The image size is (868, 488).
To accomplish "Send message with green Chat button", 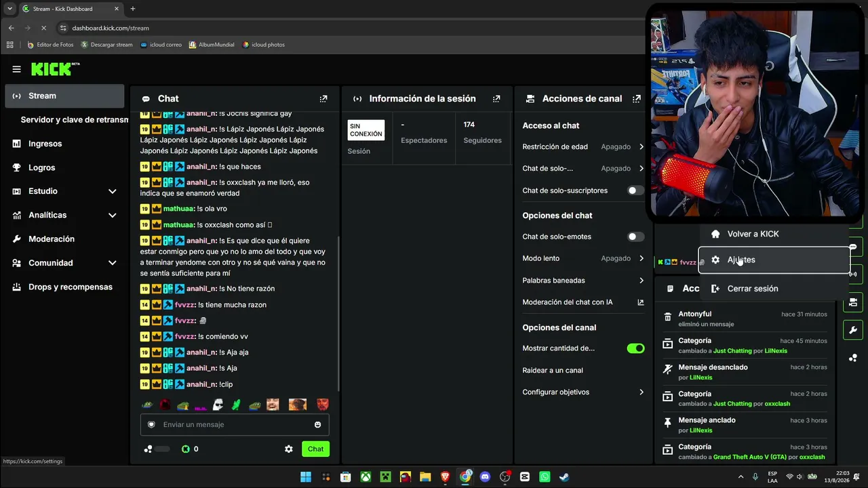I will (x=316, y=449).
